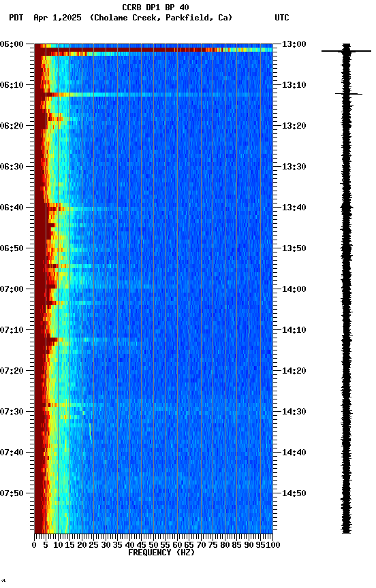Click the 60 Hz frequency axis label
Viewport: 376px width, 588px height.
[177, 545]
